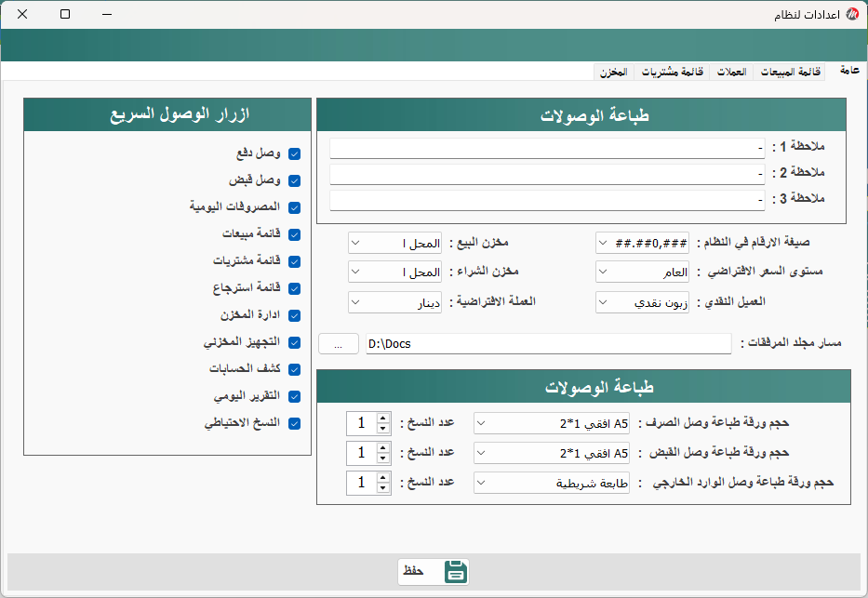Close the اعدادات لنظام window

22,14
